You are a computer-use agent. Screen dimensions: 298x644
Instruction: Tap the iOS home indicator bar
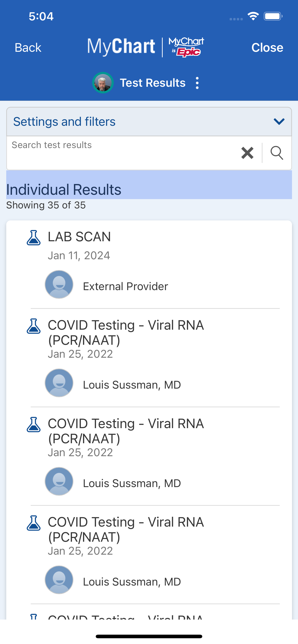149,636
